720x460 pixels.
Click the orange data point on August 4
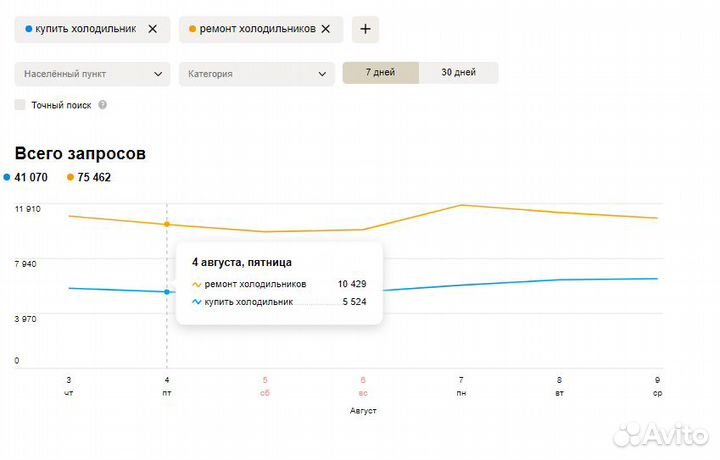point(167,224)
